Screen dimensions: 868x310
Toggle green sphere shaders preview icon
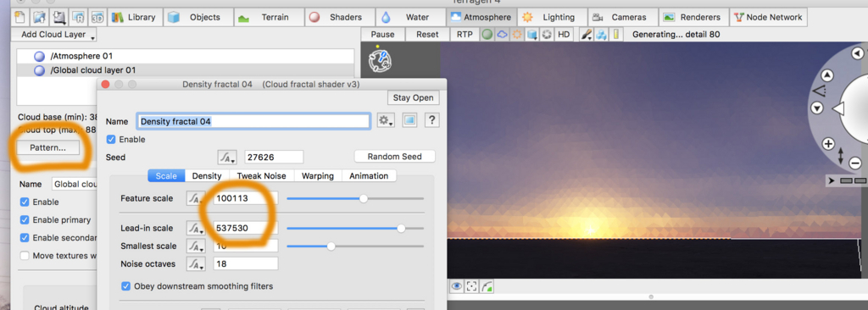[487, 35]
